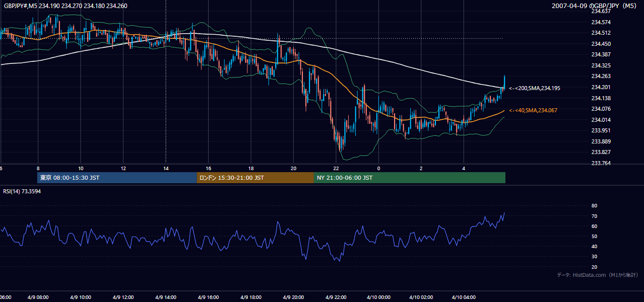
Task: Click the RSI 80 level label
Action: pyautogui.click(x=594, y=206)
